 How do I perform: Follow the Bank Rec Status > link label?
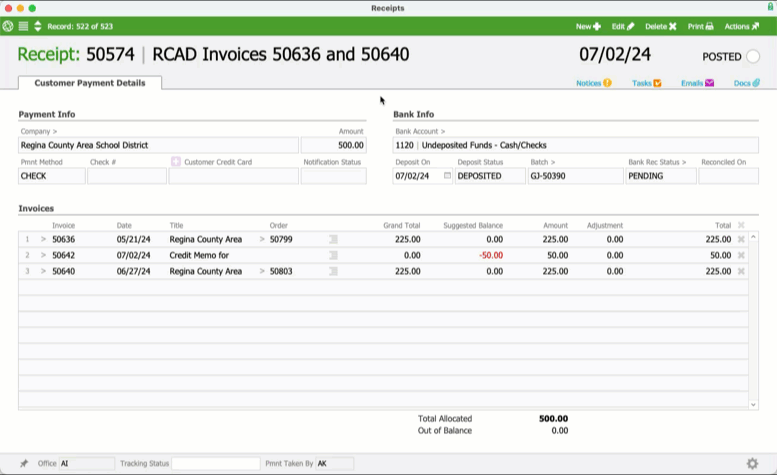(x=657, y=162)
